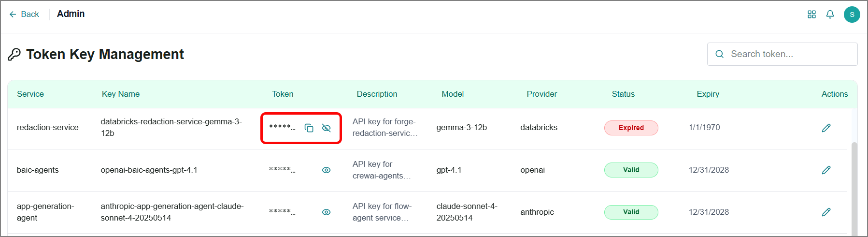Click the Expiry column header
868x237 pixels.
tap(708, 94)
